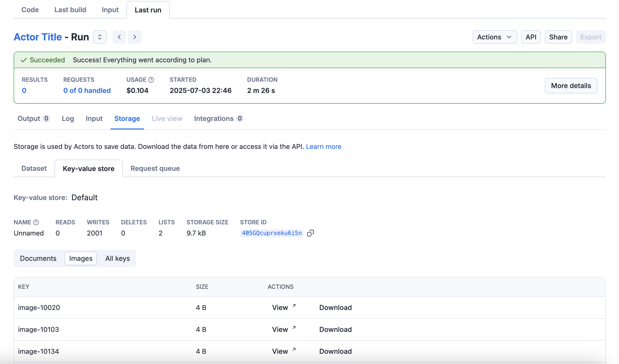Switch key filter to All keys
The height and width of the screenshot is (364, 619).
[118, 258]
